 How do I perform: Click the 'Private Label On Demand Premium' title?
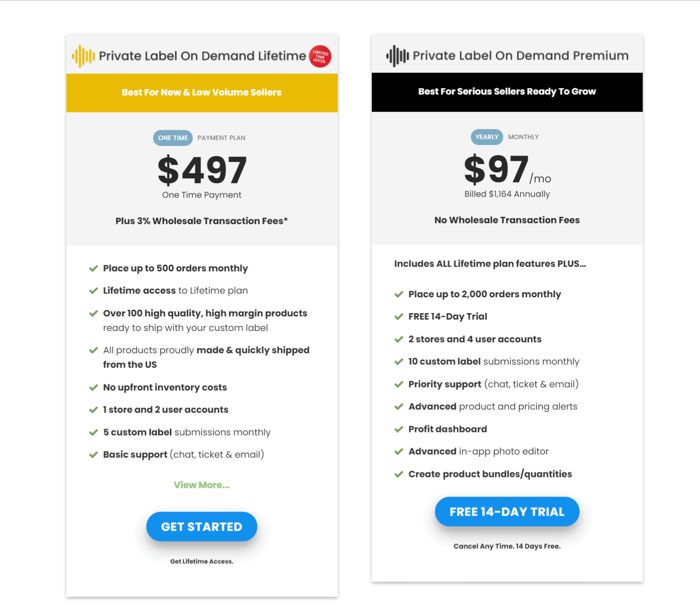point(520,56)
